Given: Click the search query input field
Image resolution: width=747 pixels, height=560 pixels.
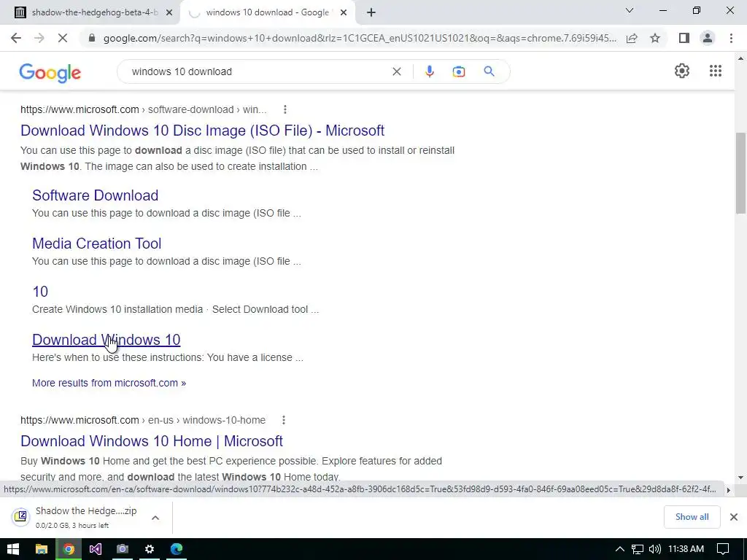Looking at the screenshot, I should tap(258, 71).
